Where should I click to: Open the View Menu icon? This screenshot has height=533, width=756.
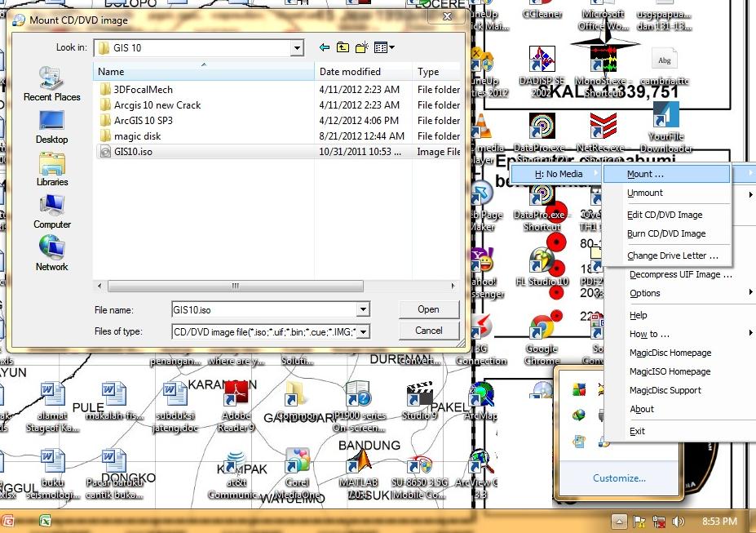point(381,47)
